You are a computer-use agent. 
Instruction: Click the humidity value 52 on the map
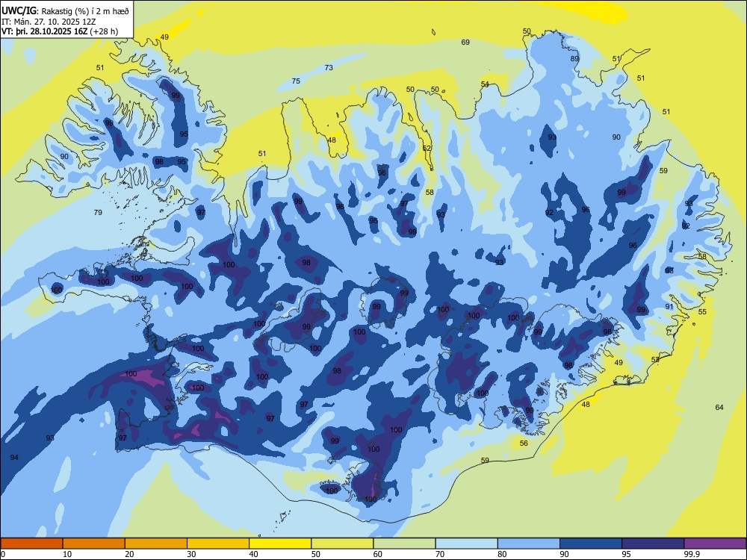(427, 149)
